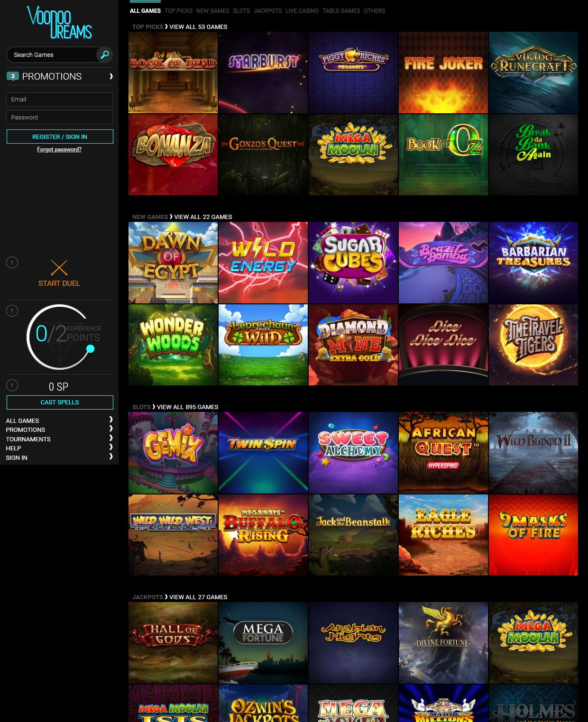
Task: Click the VoodooDreams logo
Action: (x=59, y=22)
